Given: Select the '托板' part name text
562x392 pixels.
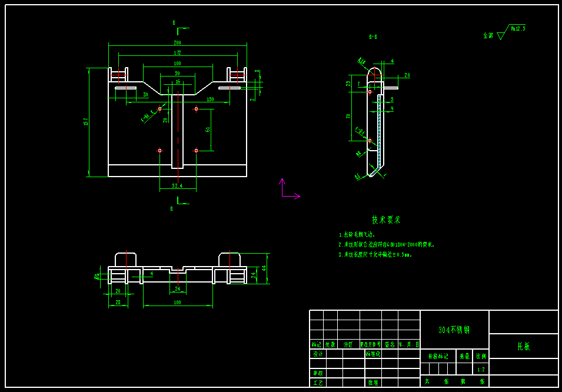Looking at the screenshot, I should [x=524, y=347].
